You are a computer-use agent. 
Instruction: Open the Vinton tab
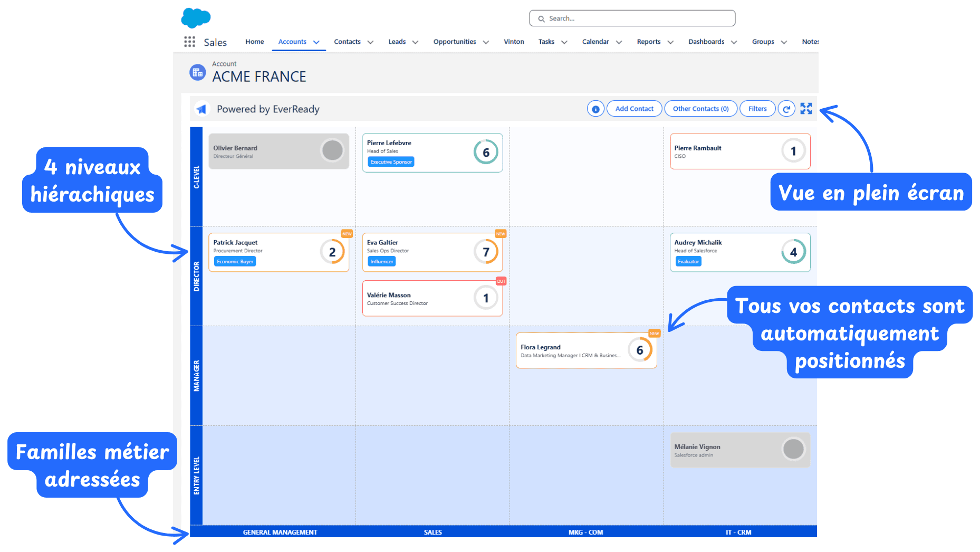tap(514, 42)
